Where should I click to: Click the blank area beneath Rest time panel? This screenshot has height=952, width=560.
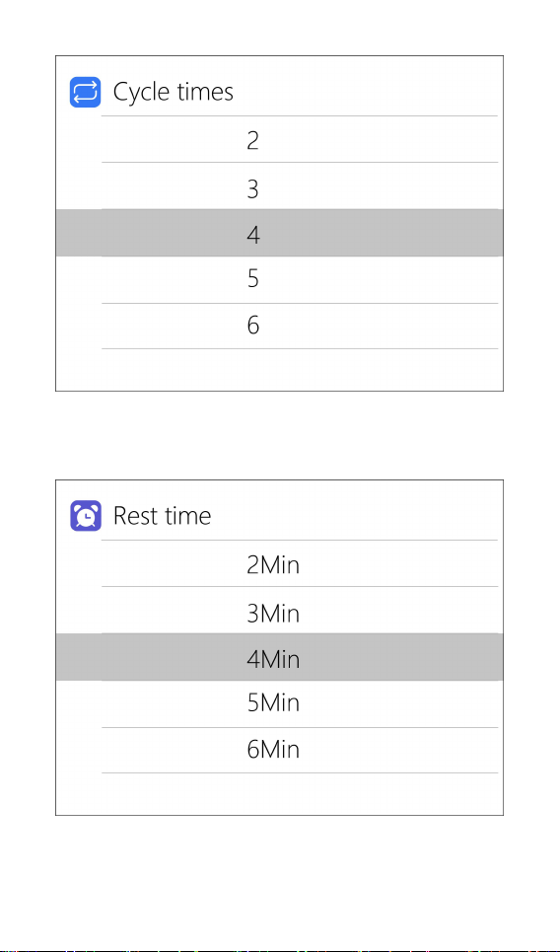point(280,880)
